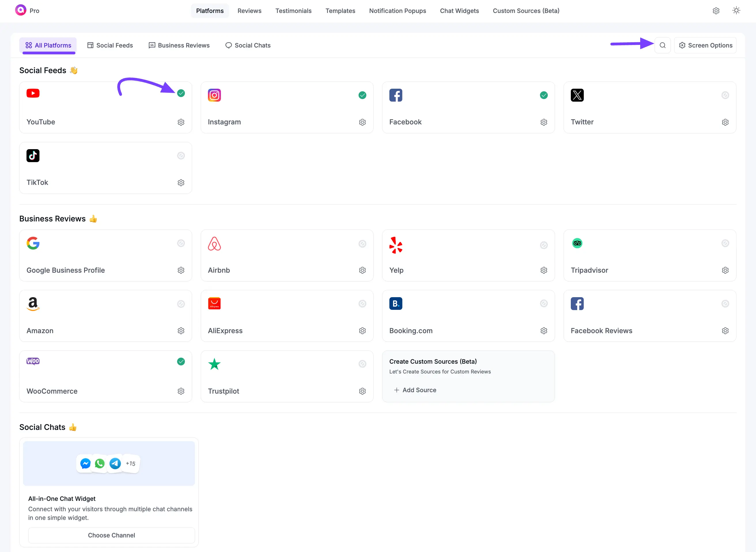Screen dimensions: 756x552
Task: Open the TikTok source settings
Action: coord(181,183)
